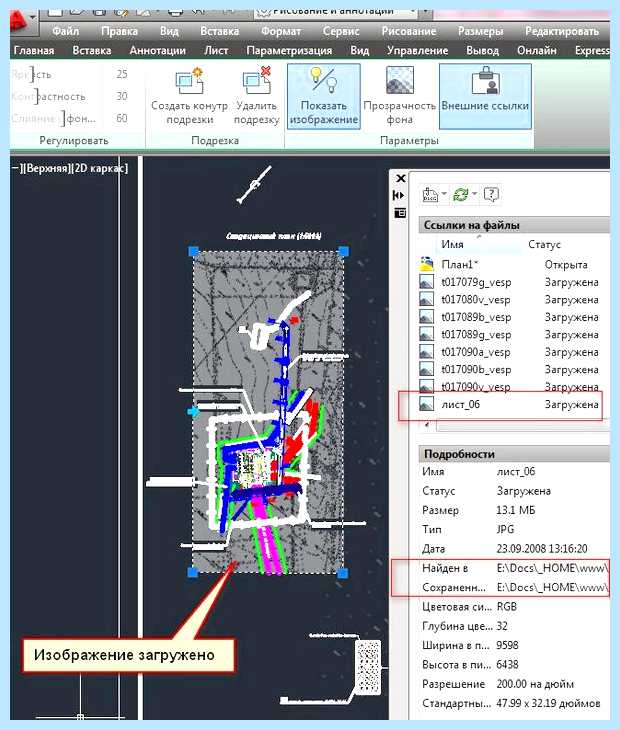Screen dimensions: 620x730
Task: Select the t017090b_vesp image reference
Action: (x=514, y=370)
